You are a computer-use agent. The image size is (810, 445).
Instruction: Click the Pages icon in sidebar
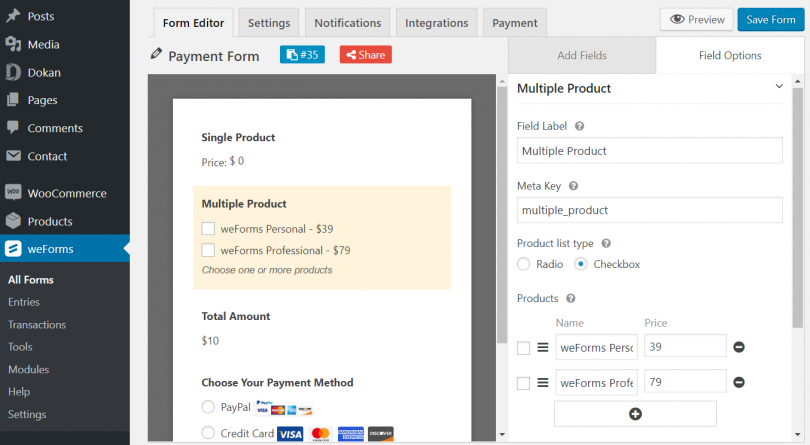pyautogui.click(x=13, y=100)
